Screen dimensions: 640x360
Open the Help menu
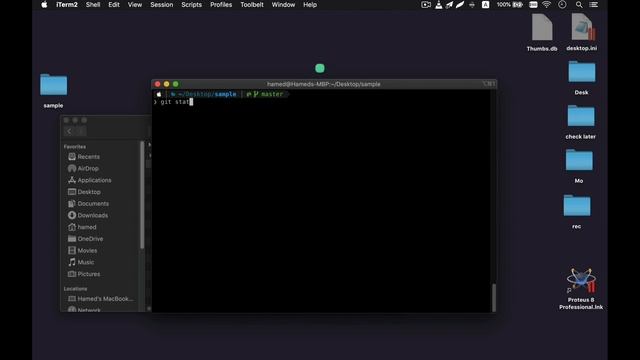(x=310, y=5)
